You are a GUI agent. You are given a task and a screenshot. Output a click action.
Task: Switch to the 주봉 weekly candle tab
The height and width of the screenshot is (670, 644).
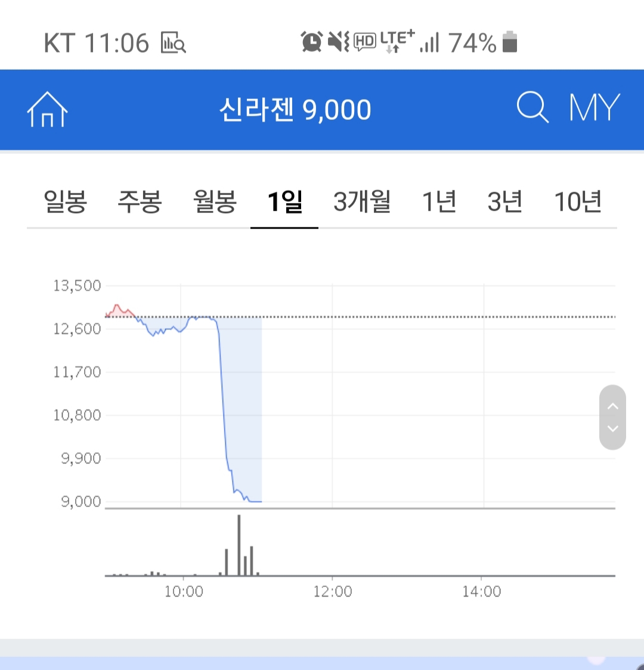140,202
